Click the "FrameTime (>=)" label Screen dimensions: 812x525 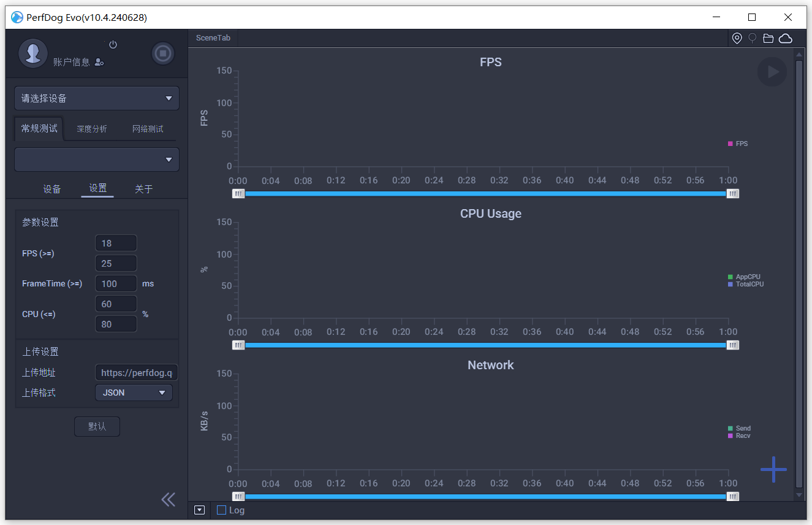pyautogui.click(x=52, y=283)
